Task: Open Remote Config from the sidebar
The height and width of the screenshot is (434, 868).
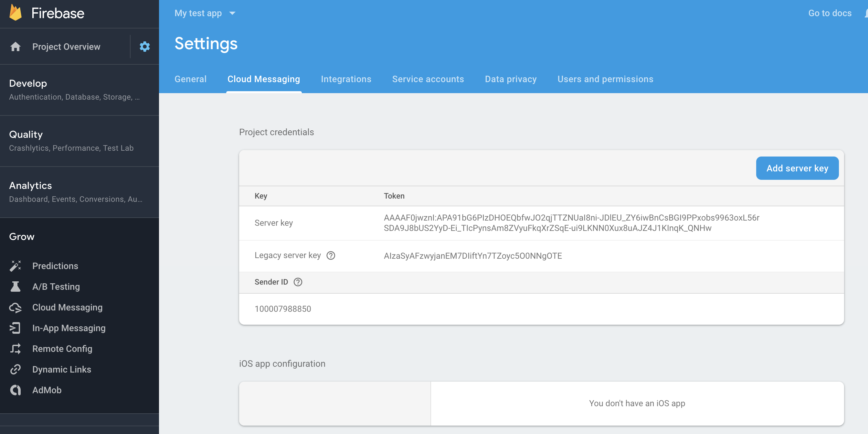Action: click(62, 349)
